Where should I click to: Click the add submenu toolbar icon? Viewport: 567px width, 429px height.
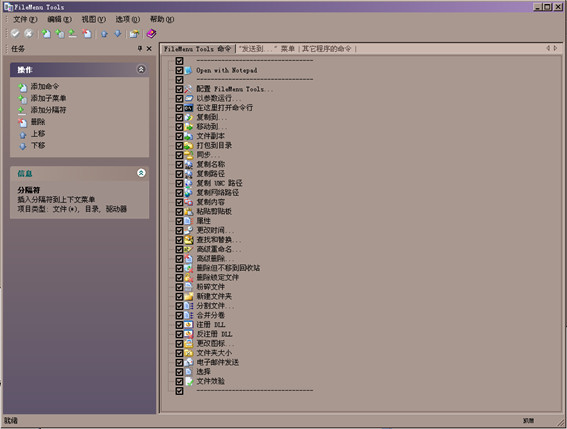pos(59,34)
